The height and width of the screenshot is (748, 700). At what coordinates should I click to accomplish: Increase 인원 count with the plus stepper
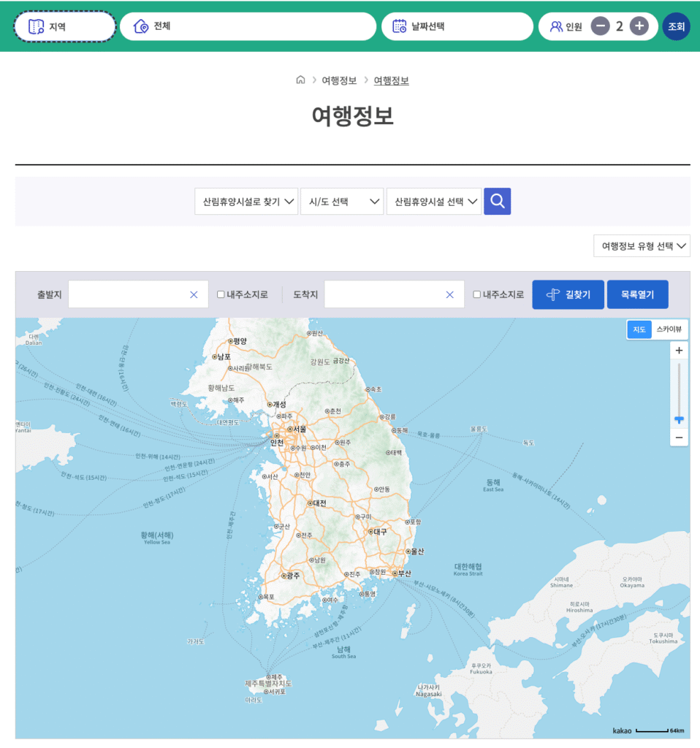639,26
